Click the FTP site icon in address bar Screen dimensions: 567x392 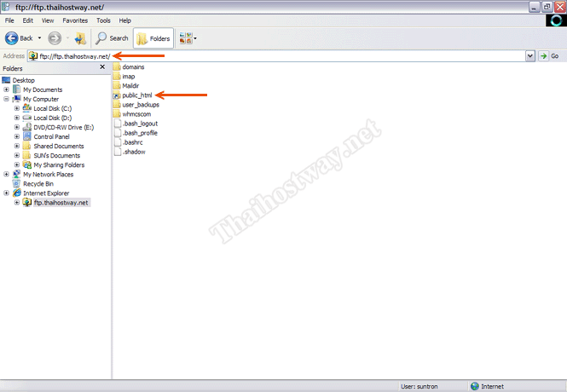point(33,56)
